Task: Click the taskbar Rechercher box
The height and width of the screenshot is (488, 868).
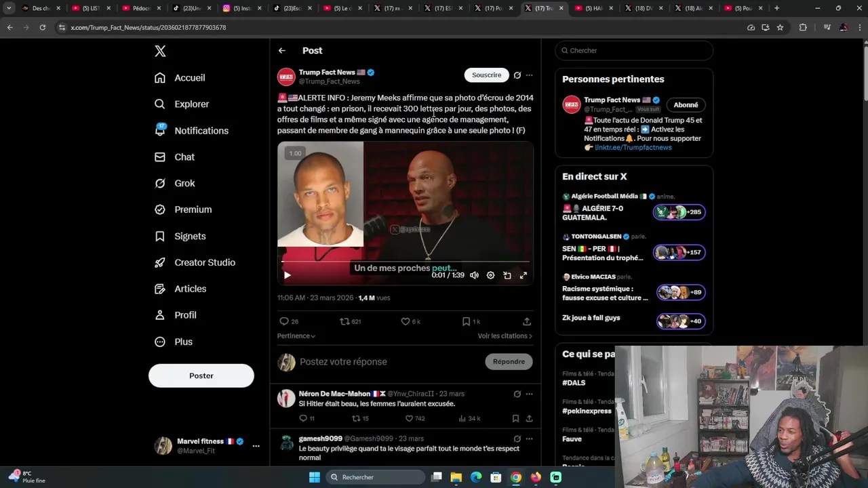Action: pos(375,477)
